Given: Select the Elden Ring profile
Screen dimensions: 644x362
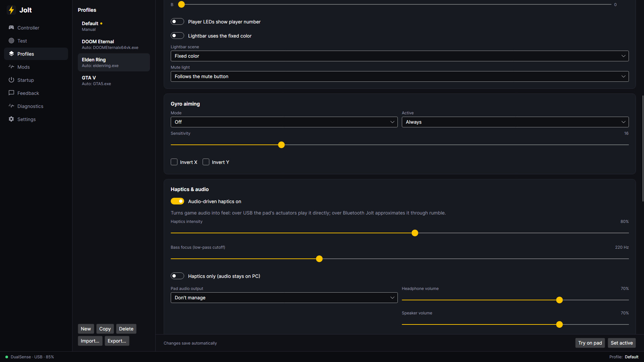Looking at the screenshot, I should (x=114, y=62).
